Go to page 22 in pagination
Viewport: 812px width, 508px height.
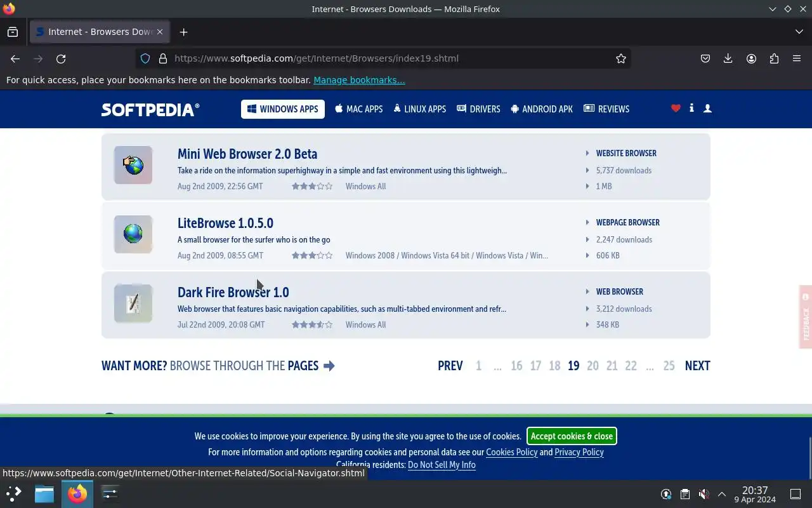pos(631,366)
